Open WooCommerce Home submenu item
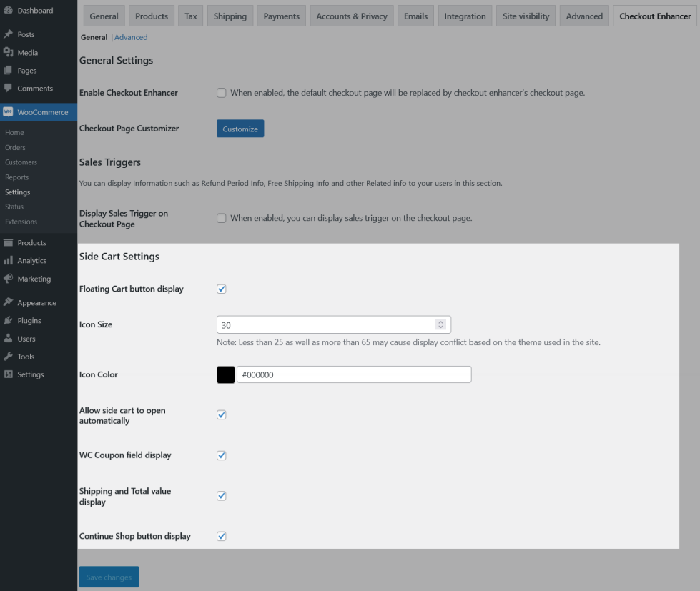700x591 pixels. pyautogui.click(x=14, y=132)
